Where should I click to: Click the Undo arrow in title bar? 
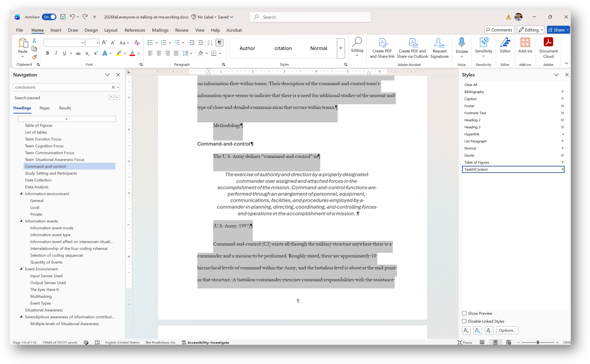click(72, 17)
